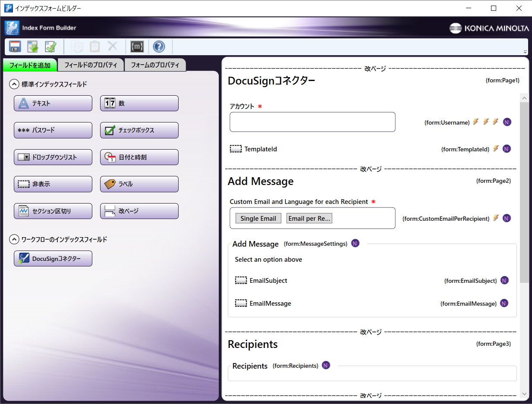Select the Email per Re... option
The width and height of the screenshot is (532, 404).
(309, 218)
